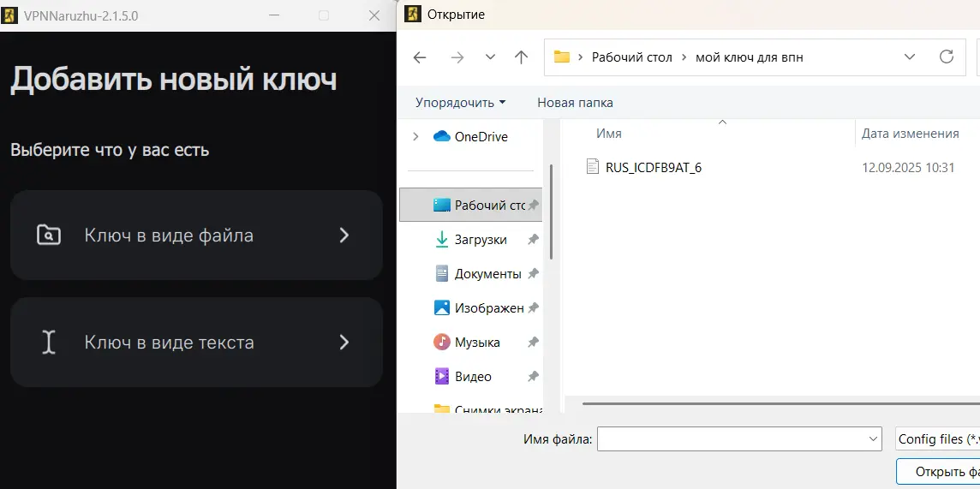This screenshot has width=980, height=489.
Task: Select 'Видео' icon in navigation pane
Action: pos(442,377)
